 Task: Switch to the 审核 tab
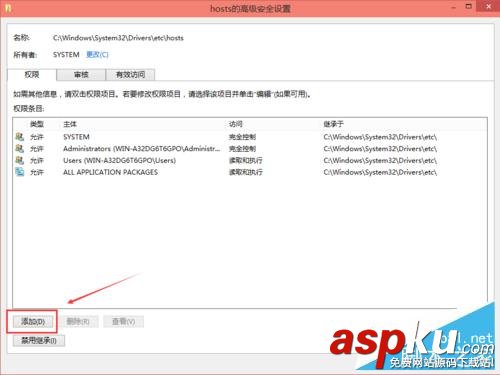81,75
